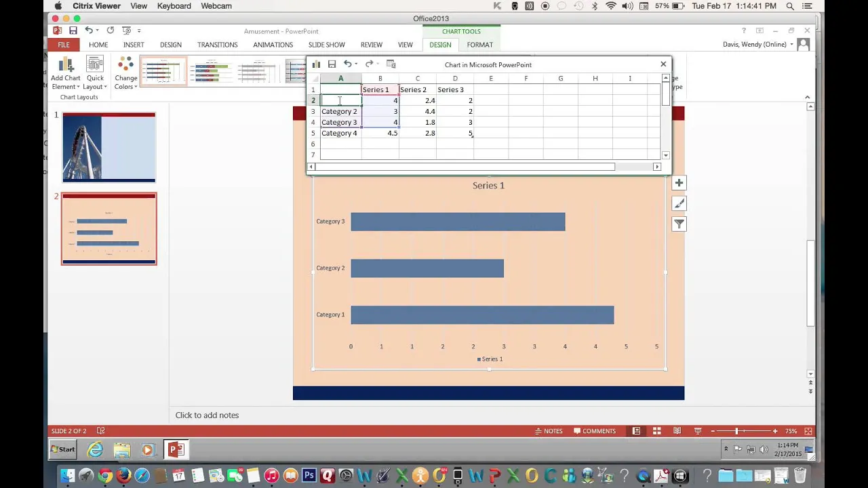Screen dimensions: 868x488
Task: Switch to the INSERT ribbon tab
Action: [x=134, y=45]
